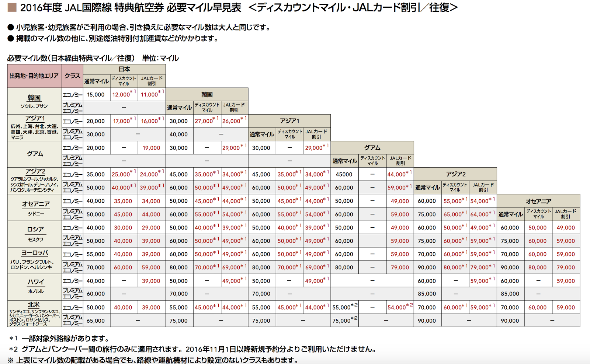The width and height of the screenshot is (590, 364).
Task: Click the '日本' column group header
Action: point(124,69)
